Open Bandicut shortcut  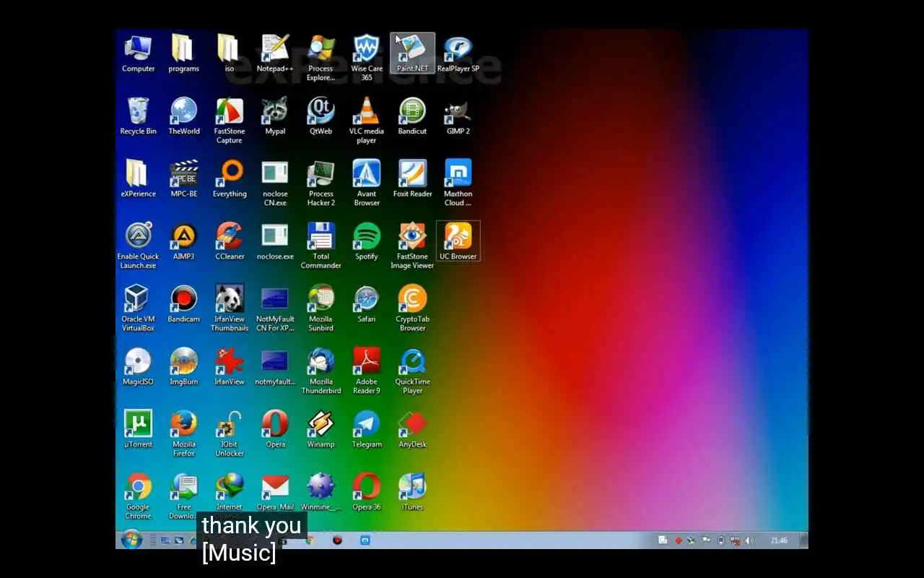(x=412, y=116)
